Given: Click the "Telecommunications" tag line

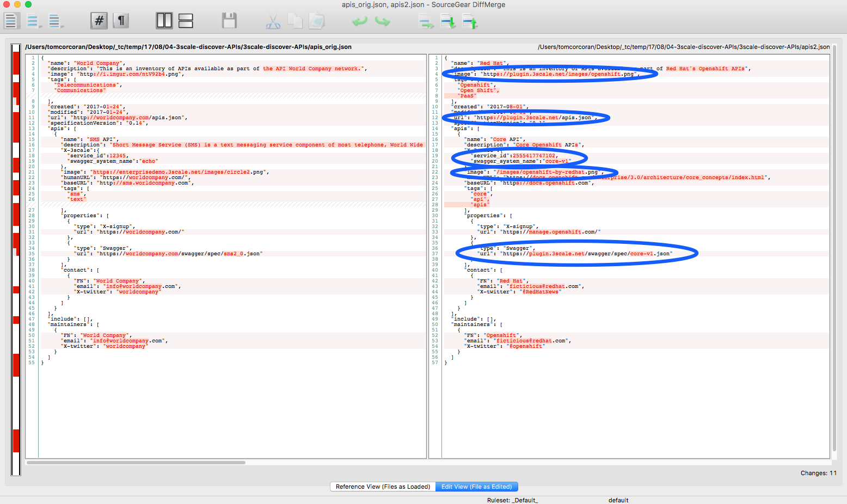Looking at the screenshot, I should pyautogui.click(x=88, y=85).
